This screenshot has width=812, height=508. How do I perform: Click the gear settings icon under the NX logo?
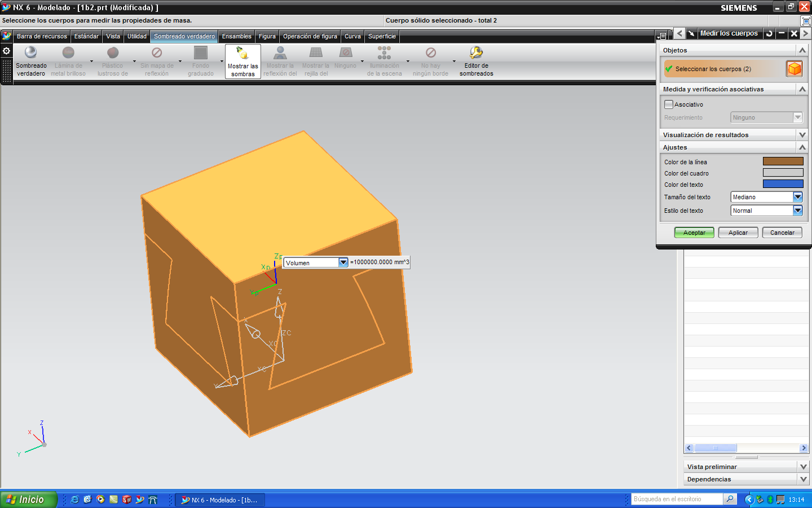[7, 51]
